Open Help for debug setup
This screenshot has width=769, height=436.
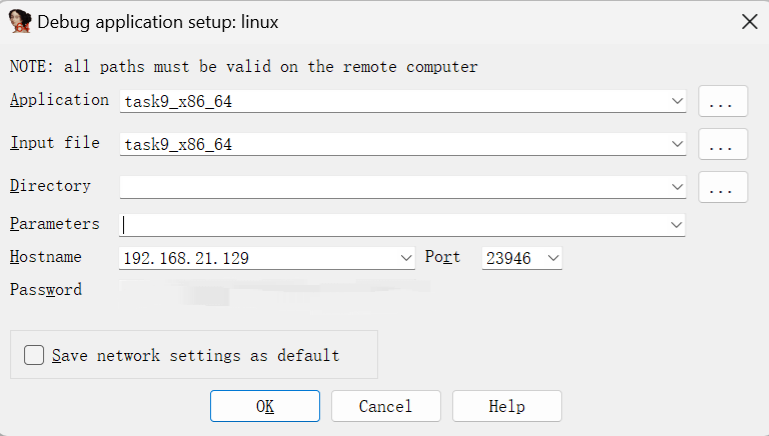click(x=506, y=406)
